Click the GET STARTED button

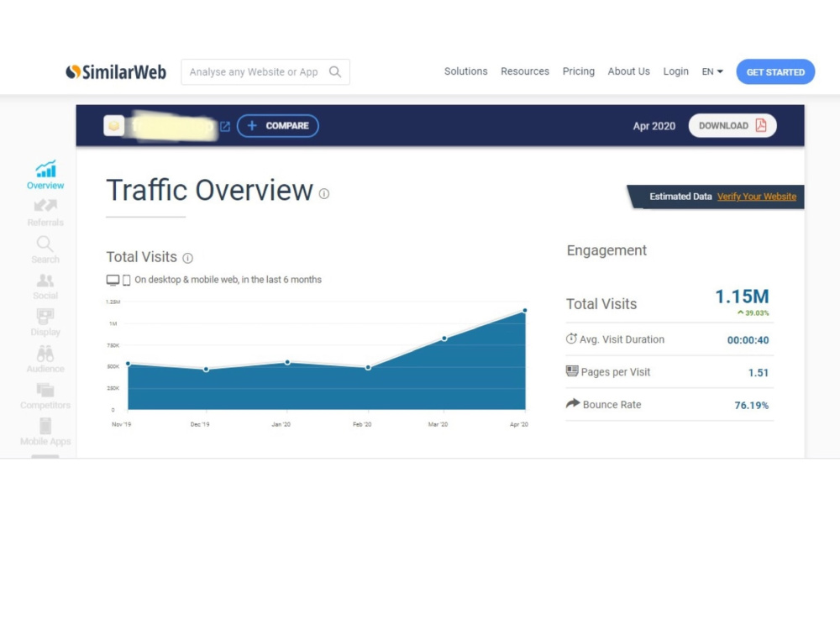(x=775, y=71)
